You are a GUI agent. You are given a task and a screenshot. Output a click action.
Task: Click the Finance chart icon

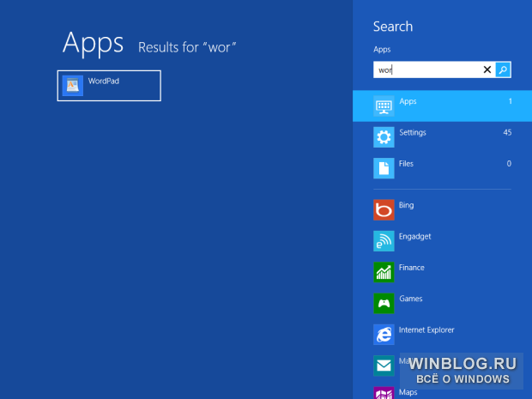[x=384, y=272]
